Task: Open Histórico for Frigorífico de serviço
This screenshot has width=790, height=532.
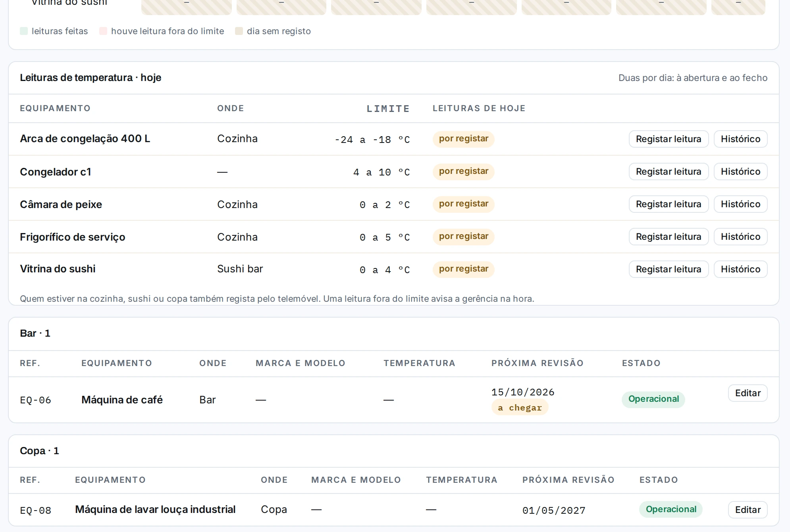Action: (740, 237)
